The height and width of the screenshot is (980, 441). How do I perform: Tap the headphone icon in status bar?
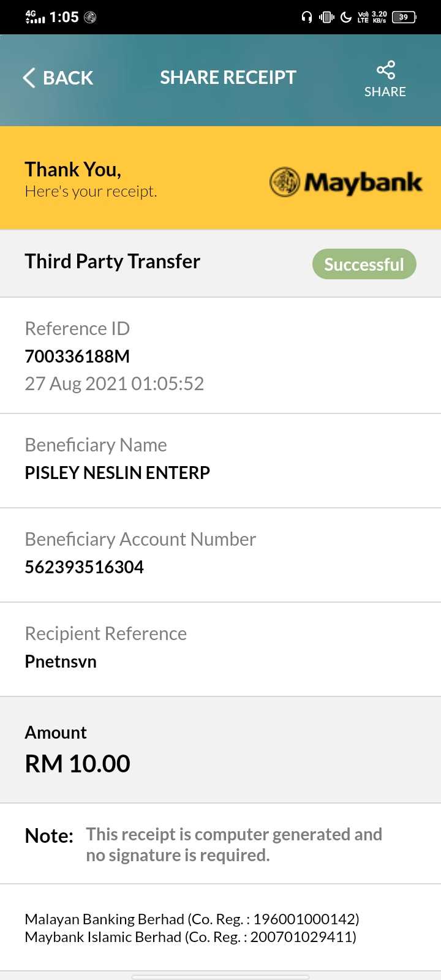coord(307,17)
